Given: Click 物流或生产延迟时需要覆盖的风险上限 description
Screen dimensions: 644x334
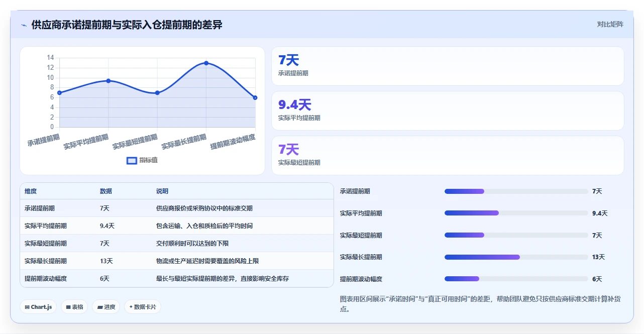Looking at the screenshot, I should 207,261.
